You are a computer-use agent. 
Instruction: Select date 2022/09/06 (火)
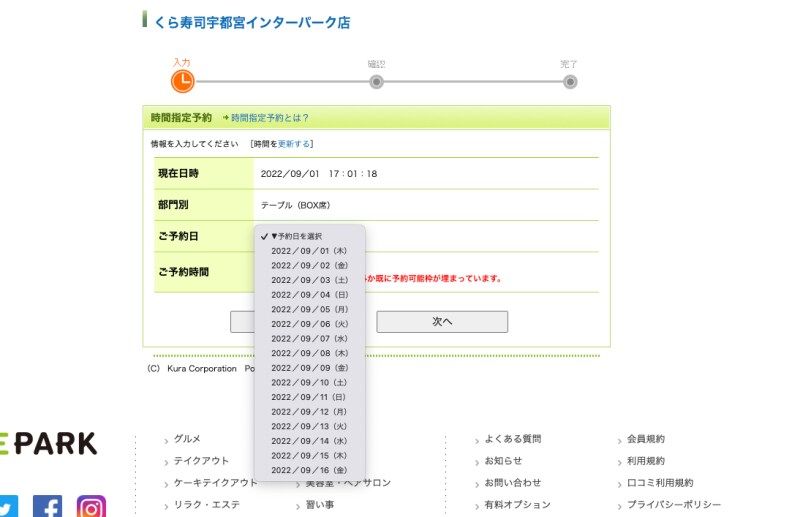310,324
